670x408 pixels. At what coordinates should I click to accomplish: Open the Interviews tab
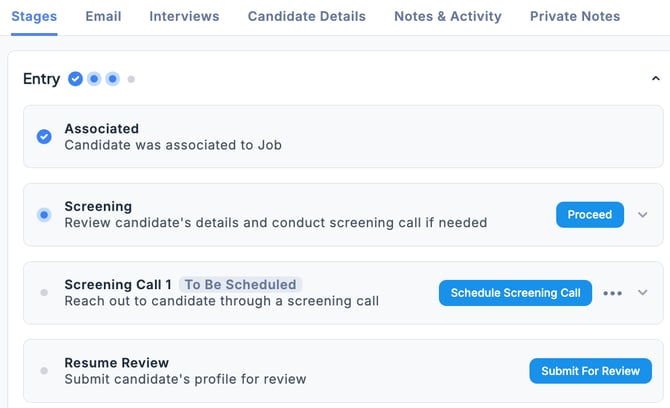184,16
